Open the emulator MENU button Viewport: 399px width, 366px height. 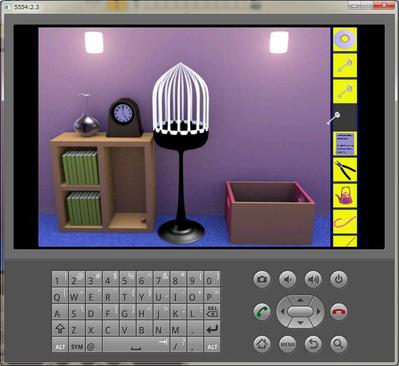pyautogui.click(x=287, y=344)
